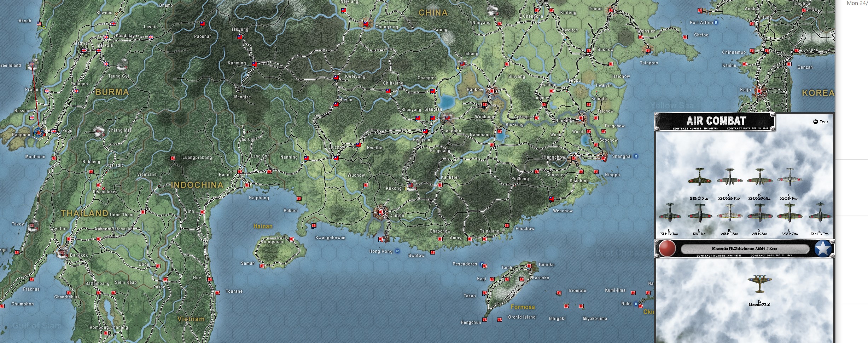The image size is (868, 343).
Task: Select the Keijo base marker in Korea
Action: (759, 91)
